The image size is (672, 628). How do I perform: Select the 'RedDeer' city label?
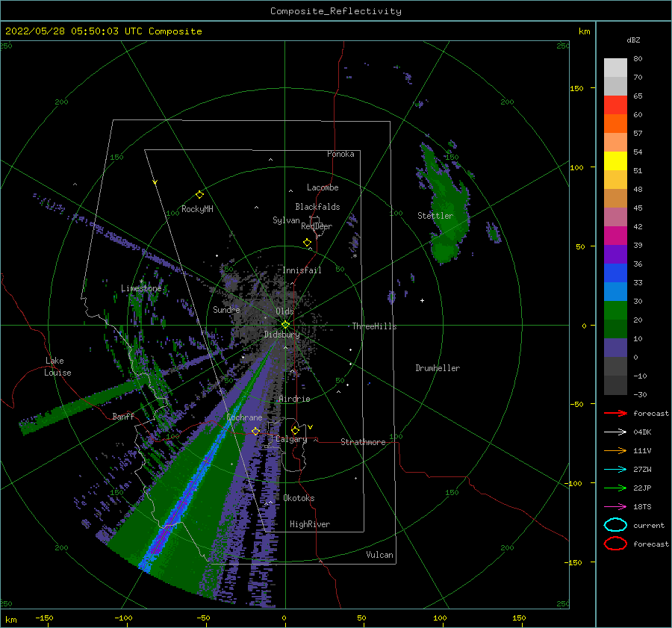tap(317, 226)
